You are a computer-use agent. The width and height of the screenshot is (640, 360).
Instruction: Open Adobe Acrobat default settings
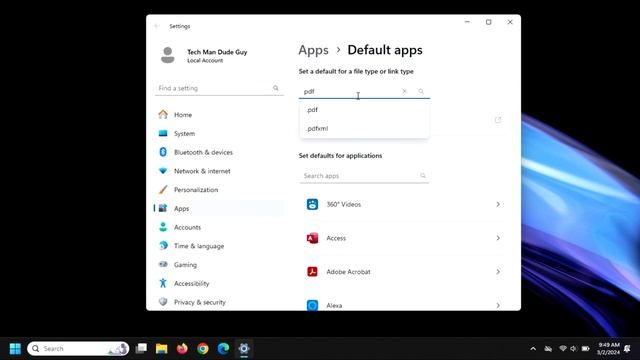click(x=403, y=272)
